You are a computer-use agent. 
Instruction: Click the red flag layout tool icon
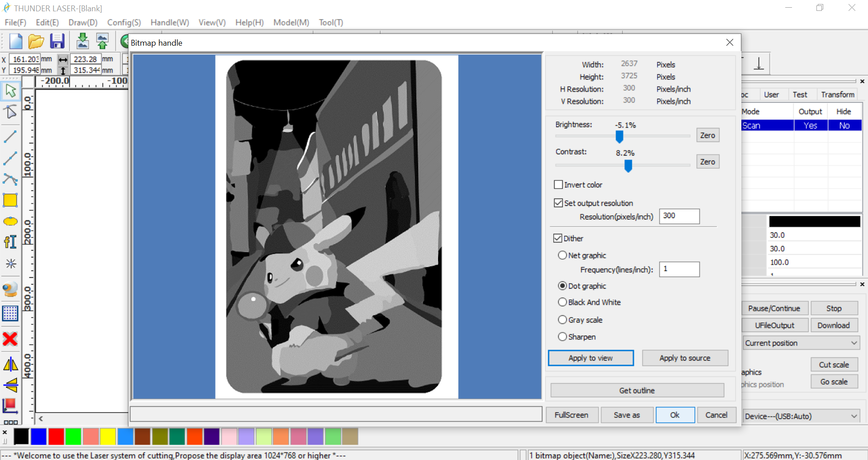pyautogui.click(x=10, y=406)
